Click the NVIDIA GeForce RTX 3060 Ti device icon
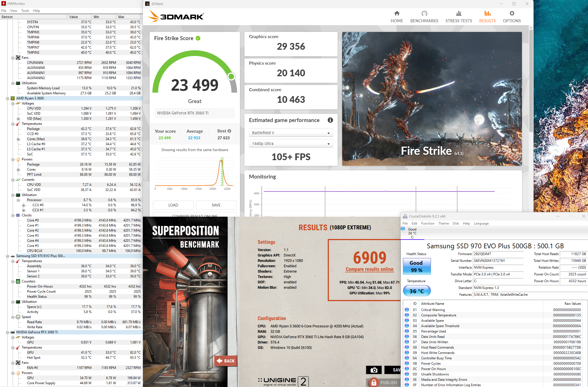Image resolution: width=588 pixels, height=387 pixels. click(13, 332)
